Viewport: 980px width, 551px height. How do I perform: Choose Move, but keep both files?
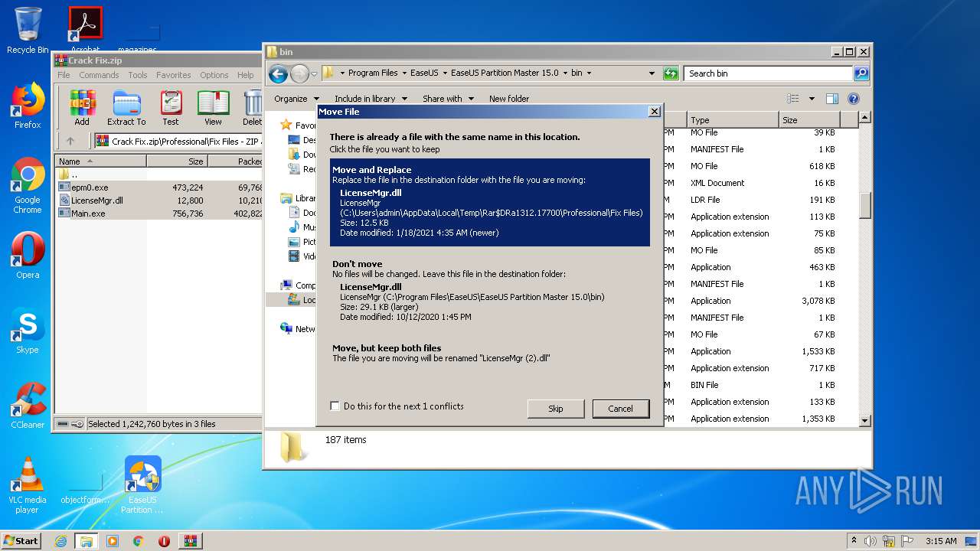click(x=490, y=353)
